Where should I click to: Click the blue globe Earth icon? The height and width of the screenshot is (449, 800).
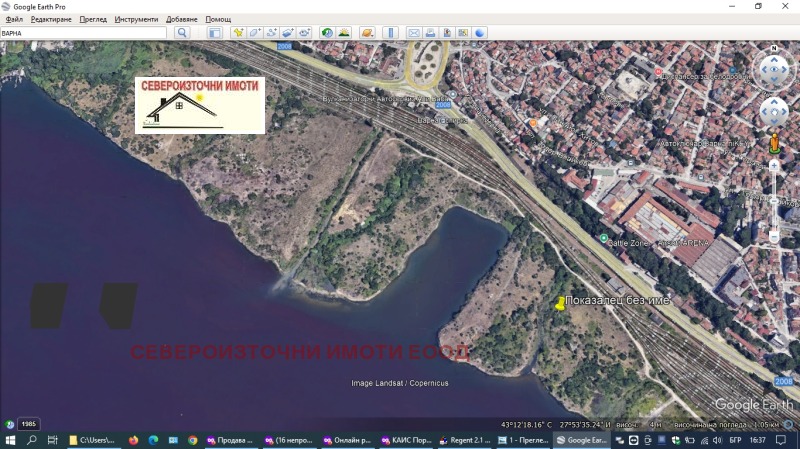(480, 33)
